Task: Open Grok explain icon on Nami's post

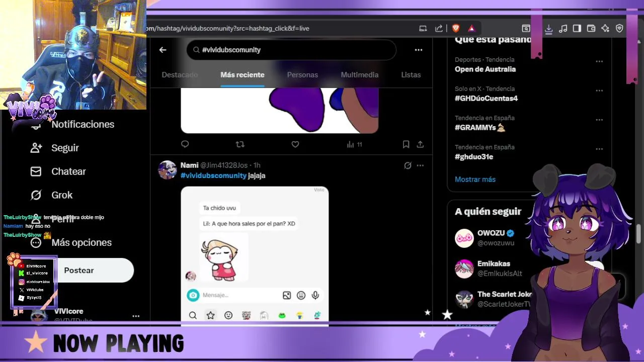Action: point(408,165)
